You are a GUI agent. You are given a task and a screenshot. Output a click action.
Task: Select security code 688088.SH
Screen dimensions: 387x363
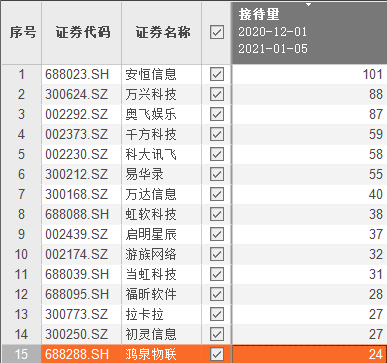[77, 214]
